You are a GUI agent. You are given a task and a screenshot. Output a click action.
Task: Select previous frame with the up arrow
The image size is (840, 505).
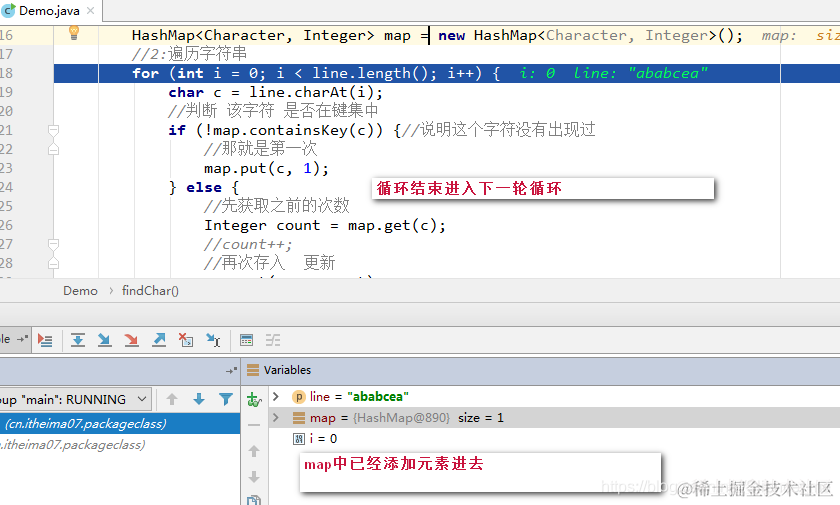pyautogui.click(x=172, y=399)
